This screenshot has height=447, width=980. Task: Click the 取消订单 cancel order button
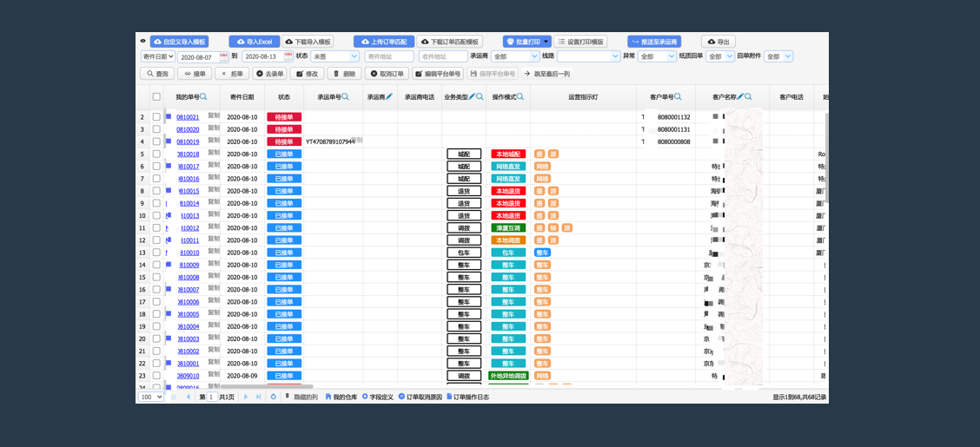pos(387,74)
